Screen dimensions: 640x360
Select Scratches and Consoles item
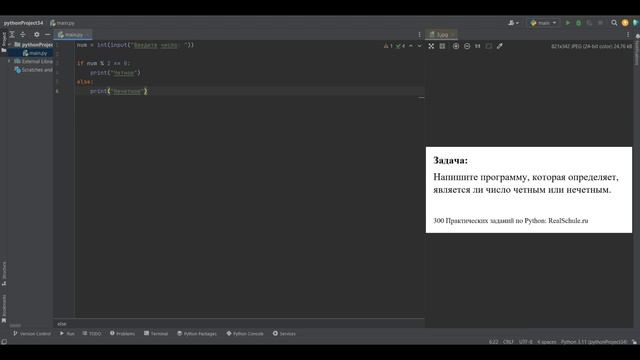coord(33,70)
